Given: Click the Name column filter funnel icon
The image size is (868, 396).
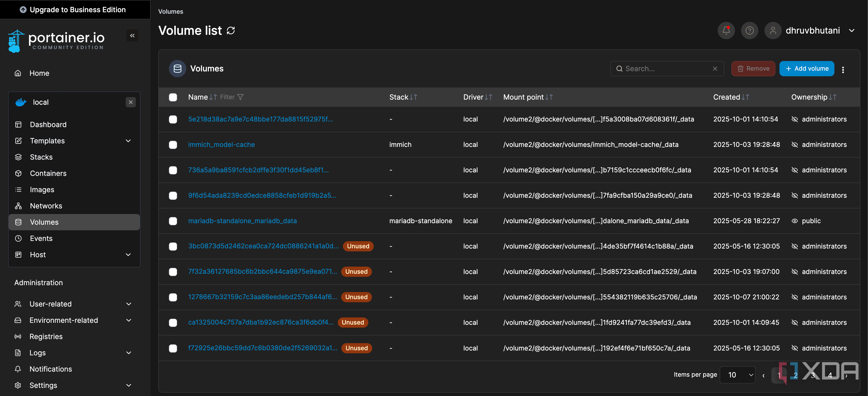Looking at the screenshot, I should [240, 97].
